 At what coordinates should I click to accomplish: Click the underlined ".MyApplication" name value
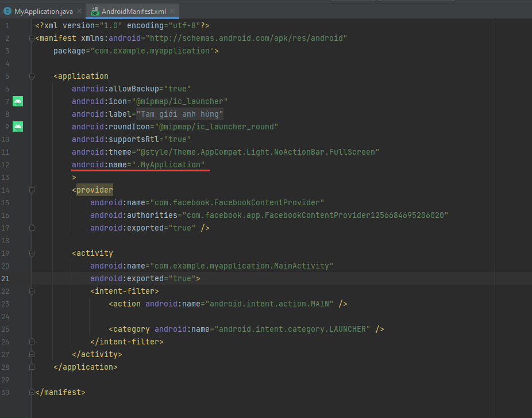[x=169, y=165]
